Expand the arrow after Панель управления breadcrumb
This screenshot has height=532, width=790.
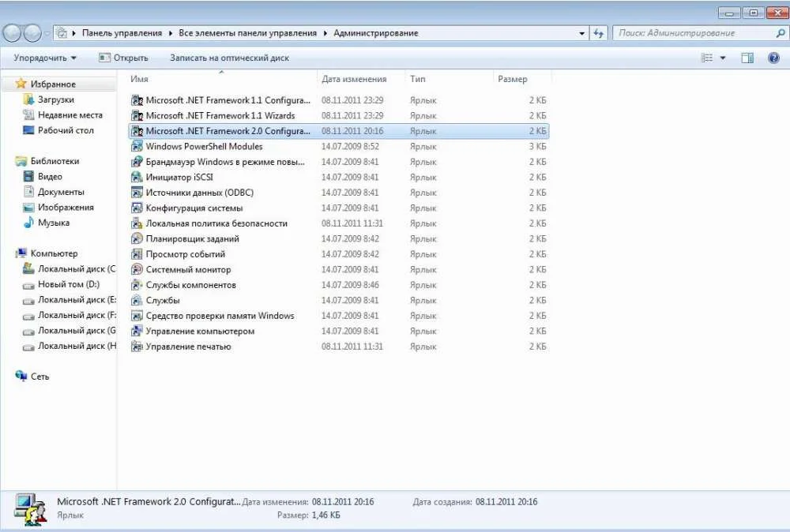(171, 33)
